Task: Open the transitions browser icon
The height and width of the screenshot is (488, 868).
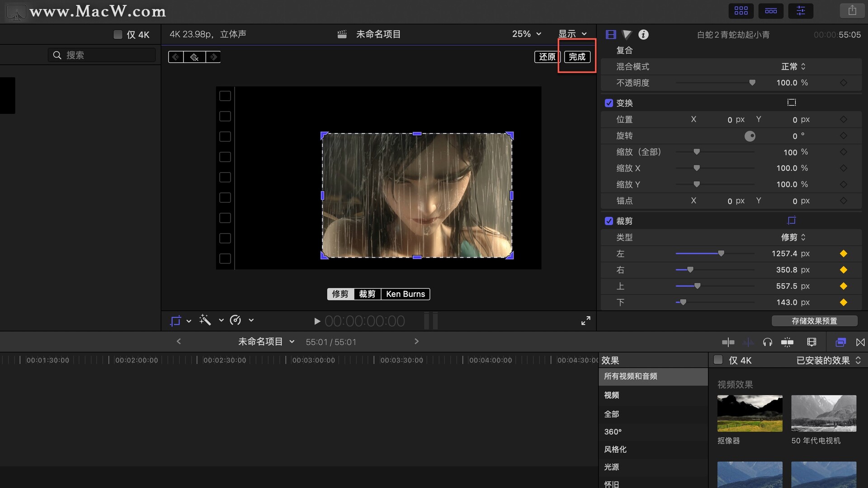Action: coord(860,342)
